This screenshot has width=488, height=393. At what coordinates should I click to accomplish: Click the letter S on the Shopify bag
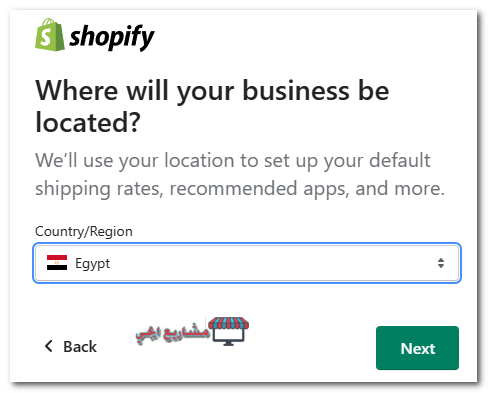click(46, 38)
